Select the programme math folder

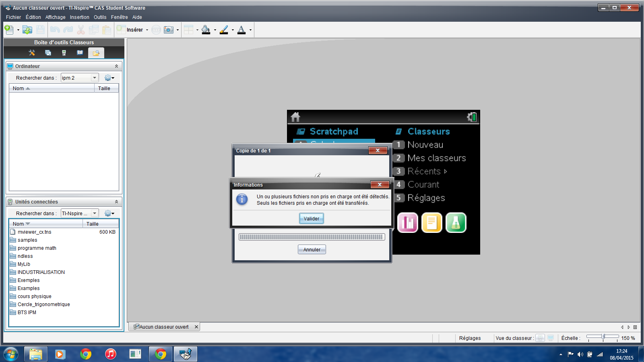[x=64, y=248]
